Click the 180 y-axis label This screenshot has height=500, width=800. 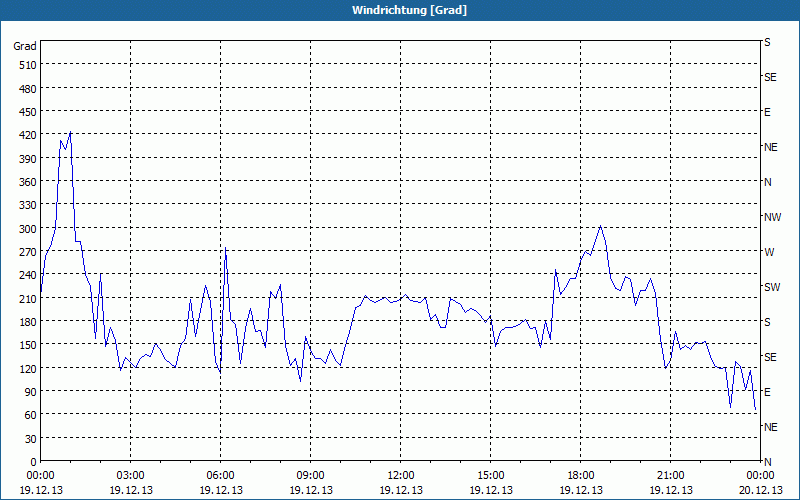(x=28, y=322)
